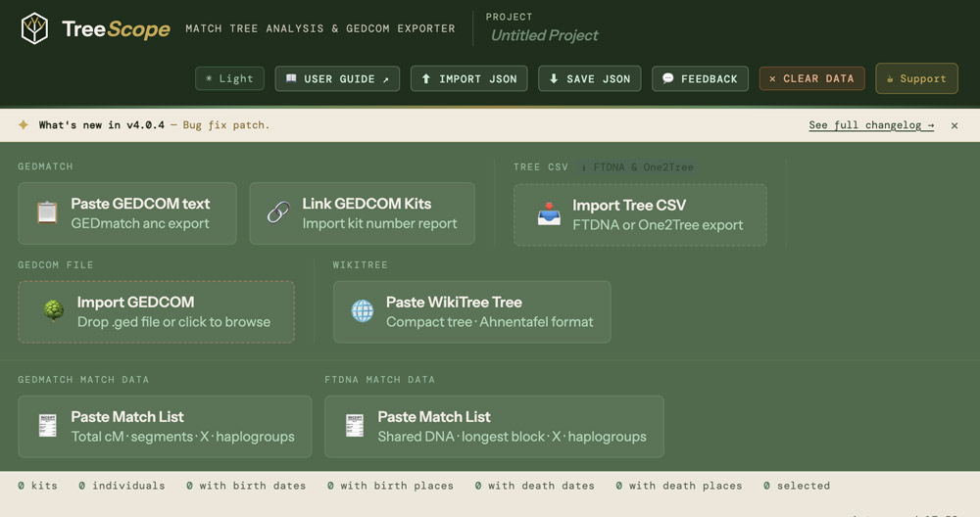Screen dimensions: 980x517
Task: Click the FTDNA MATCH DATA heading
Action: point(379,380)
